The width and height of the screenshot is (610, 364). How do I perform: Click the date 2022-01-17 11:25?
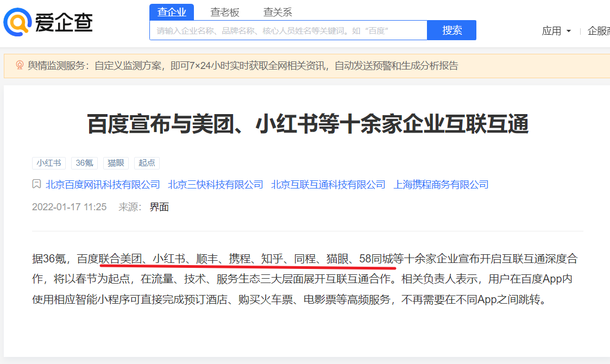tap(69, 207)
